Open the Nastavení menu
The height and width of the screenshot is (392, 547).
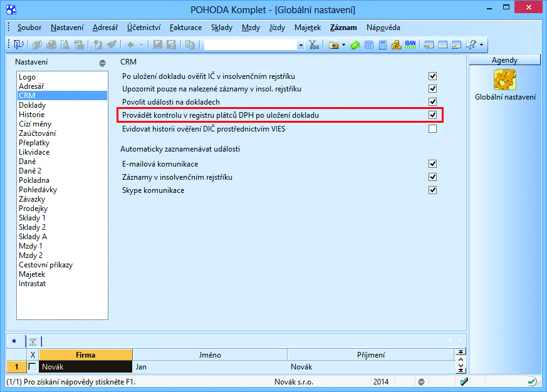point(67,28)
